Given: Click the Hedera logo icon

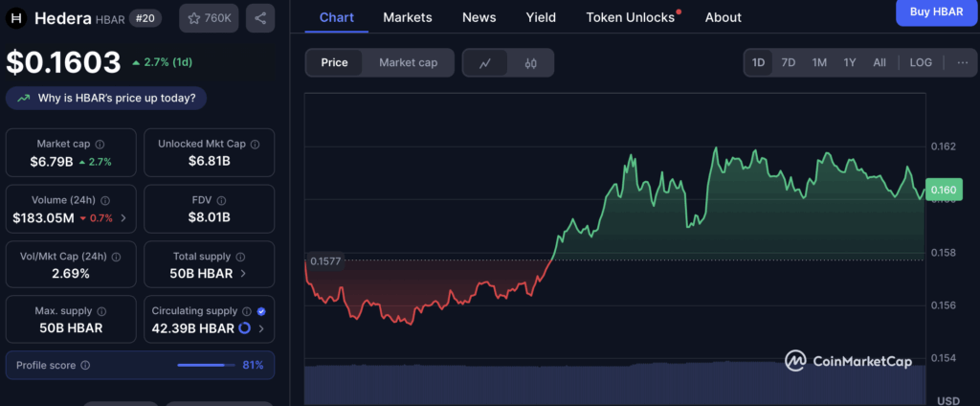Looking at the screenshot, I should [17, 19].
